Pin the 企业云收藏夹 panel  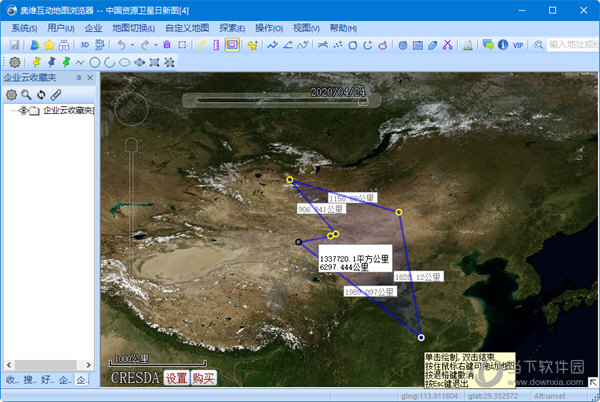79,78
